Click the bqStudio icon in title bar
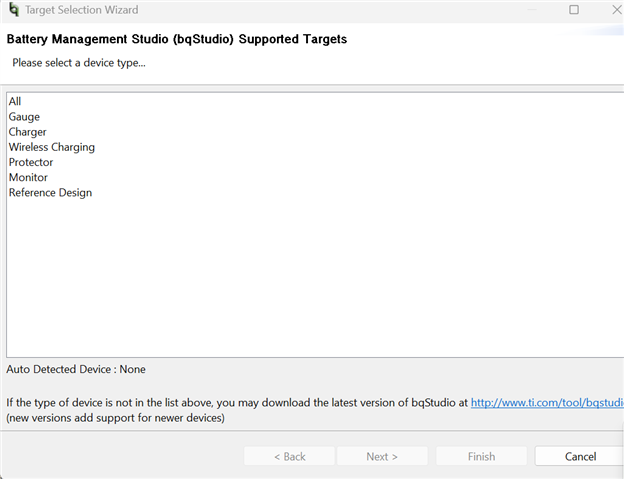 tap(14, 10)
